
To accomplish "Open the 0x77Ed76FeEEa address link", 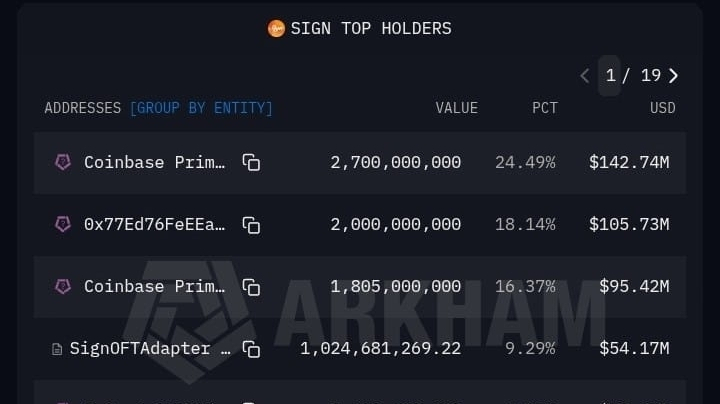I will coord(154,224).
